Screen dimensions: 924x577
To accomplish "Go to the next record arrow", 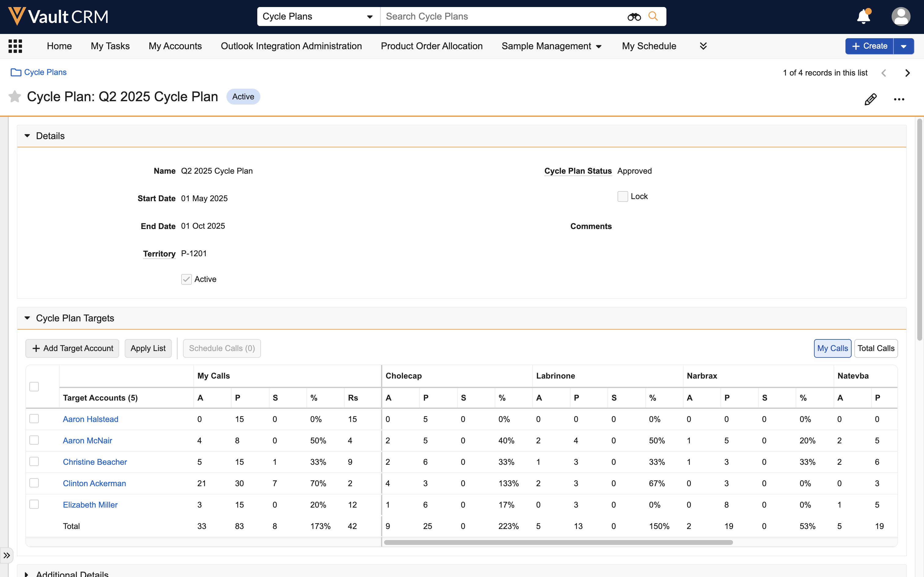I will pos(908,73).
